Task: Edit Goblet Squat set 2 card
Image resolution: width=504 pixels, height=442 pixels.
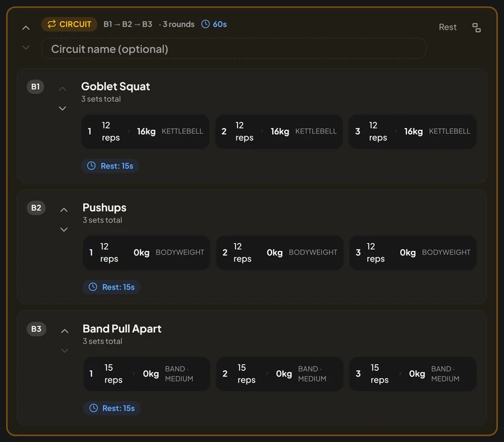Action: (x=279, y=131)
